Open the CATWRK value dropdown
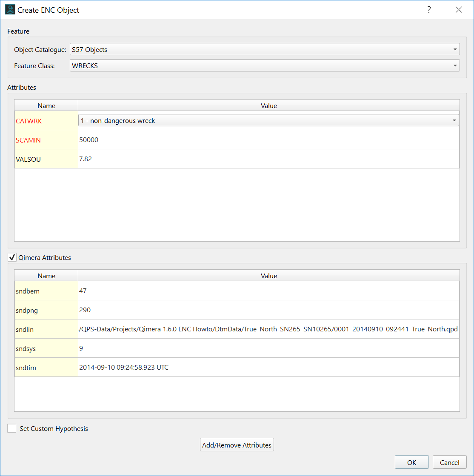474x476 pixels. 268,121
